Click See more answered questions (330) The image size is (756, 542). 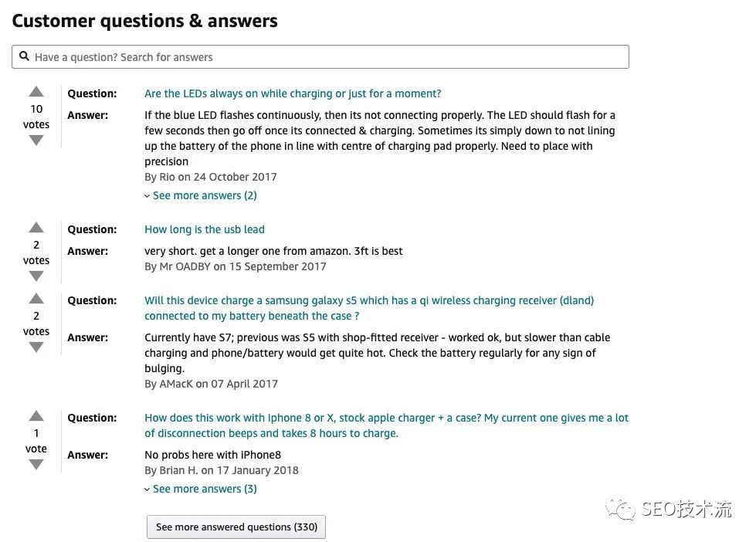(x=236, y=527)
